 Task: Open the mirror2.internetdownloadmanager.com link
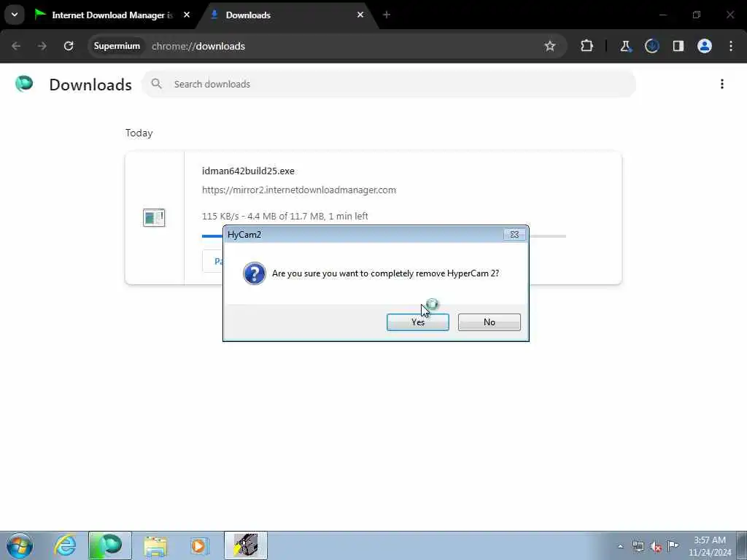pos(298,190)
